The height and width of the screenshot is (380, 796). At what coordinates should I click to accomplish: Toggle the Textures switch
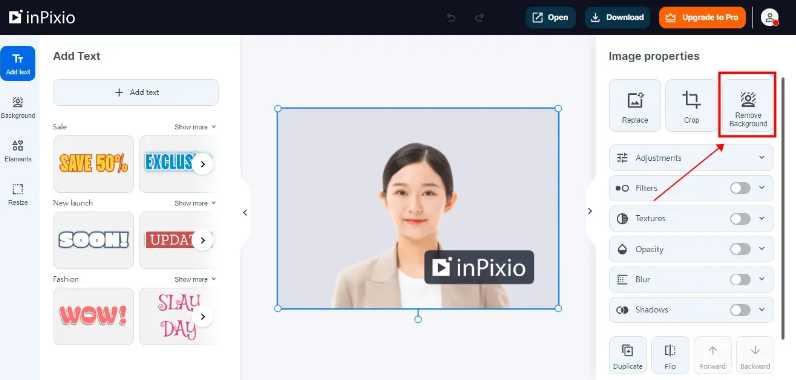point(740,219)
